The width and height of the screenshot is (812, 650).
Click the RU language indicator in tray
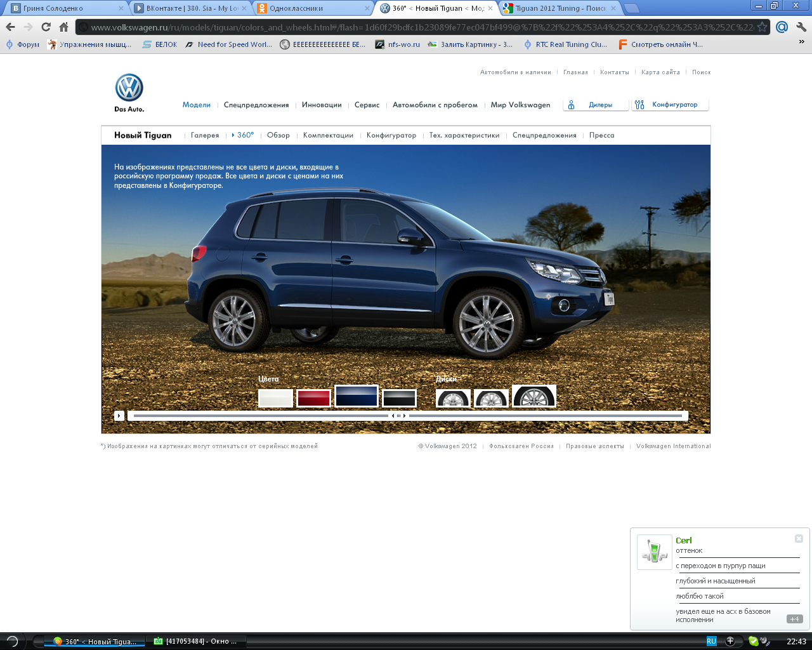click(711, 641)
